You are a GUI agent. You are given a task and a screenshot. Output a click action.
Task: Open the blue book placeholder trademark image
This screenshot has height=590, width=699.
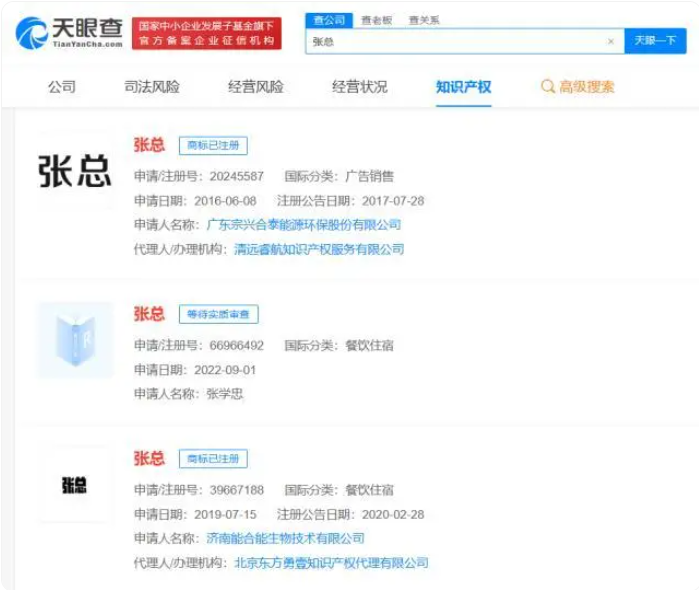74,340
